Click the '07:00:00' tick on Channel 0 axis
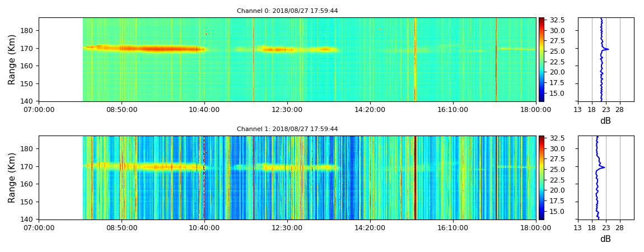The image size is (644, 252). [39, 110]
